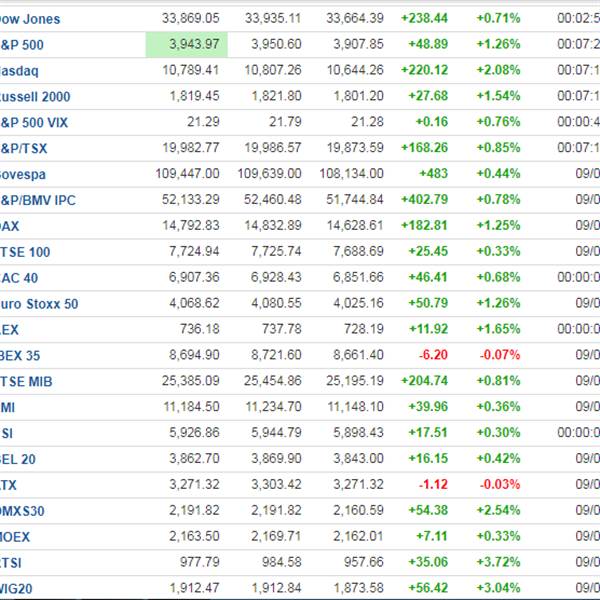Open the FTSE MIB index link

click(x=26, y=382)
